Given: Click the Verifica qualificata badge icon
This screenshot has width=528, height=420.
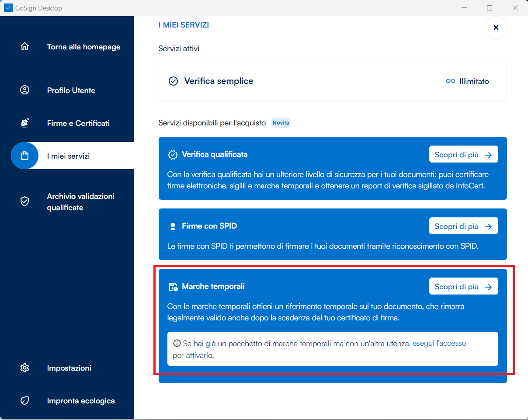Looking at the screenshot, I should click(x=173, y=155).
